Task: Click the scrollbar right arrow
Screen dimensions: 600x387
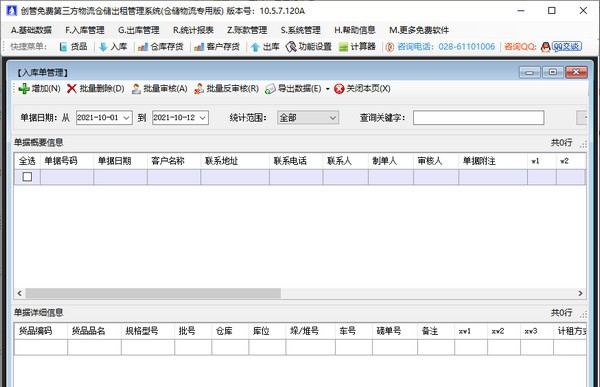Action: pyautogui.click(x=580, y=293)
